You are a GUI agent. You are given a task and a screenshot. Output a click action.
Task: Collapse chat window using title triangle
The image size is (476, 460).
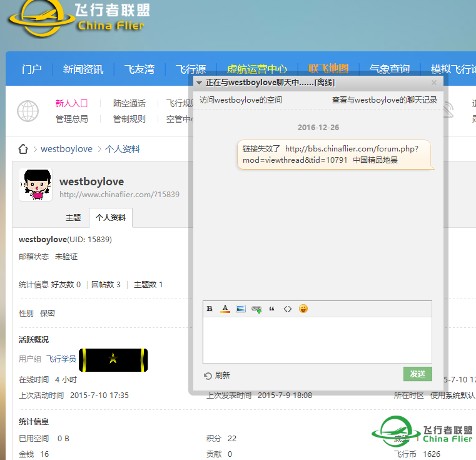199,83
